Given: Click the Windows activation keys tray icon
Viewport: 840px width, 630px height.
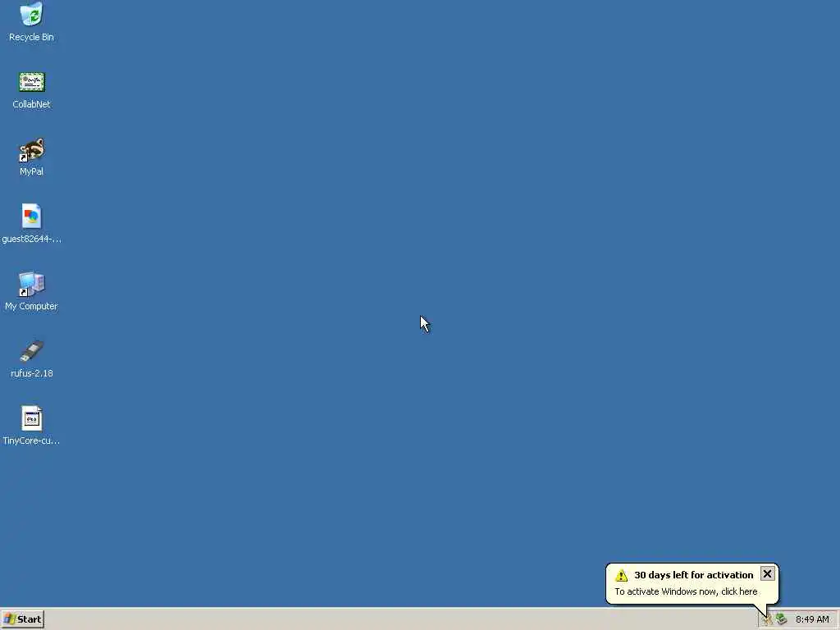Looking at the screenshot, I should [x=768, y=620].
